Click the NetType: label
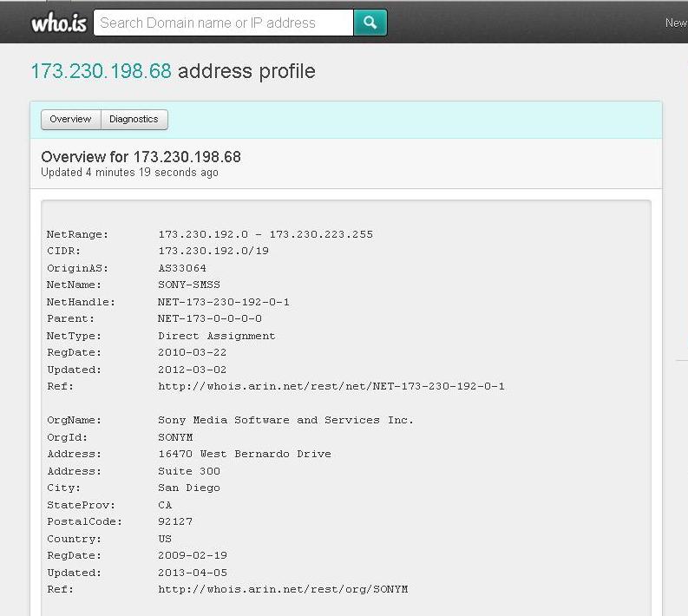 click(x=74, y=336)
